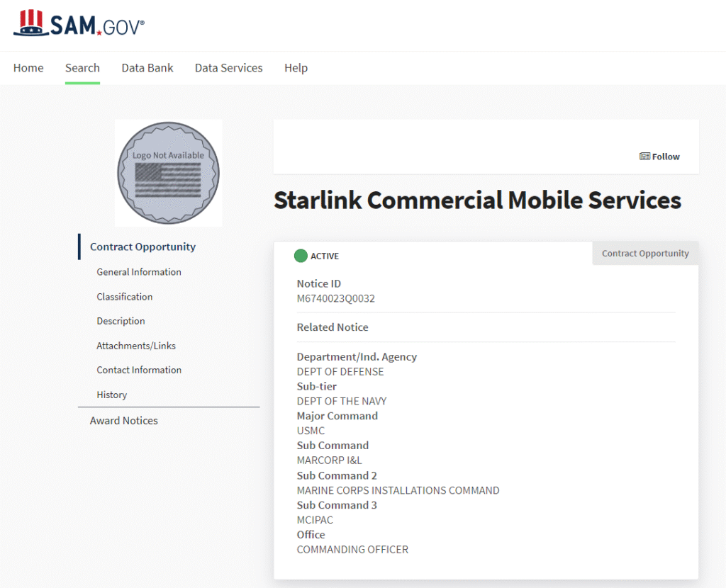726x588 pixels.
Task: Go to the Description section link
Action: click(x=121, y=321)
